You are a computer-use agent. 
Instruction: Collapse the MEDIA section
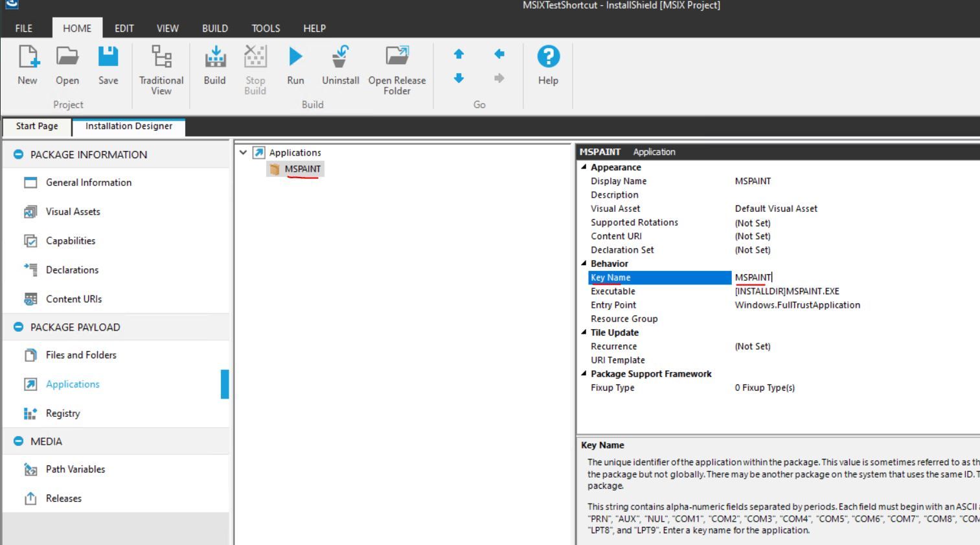tap(17, 441)
